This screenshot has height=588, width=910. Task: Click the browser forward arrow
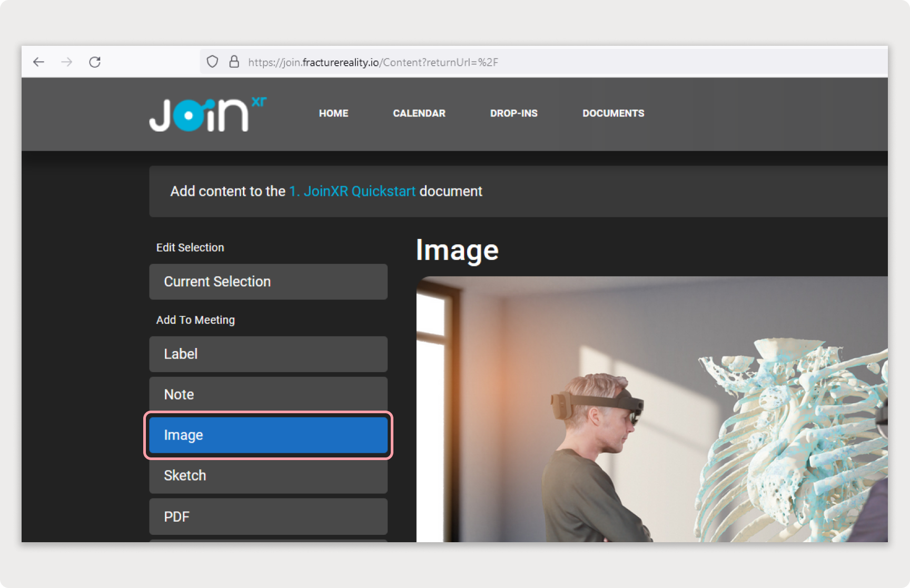pyautogui.click(x=67, y=62)
